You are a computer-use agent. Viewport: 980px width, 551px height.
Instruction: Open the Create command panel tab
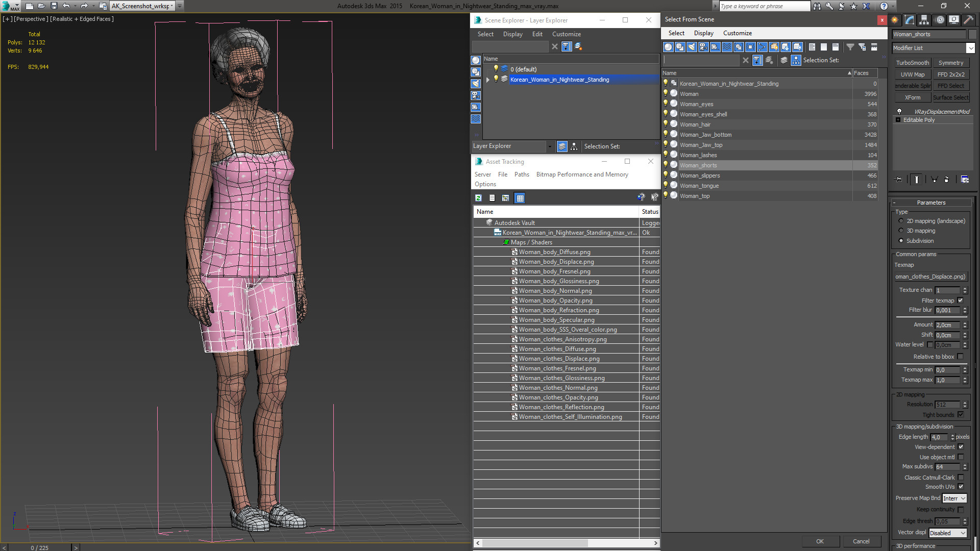click(895, 20)
